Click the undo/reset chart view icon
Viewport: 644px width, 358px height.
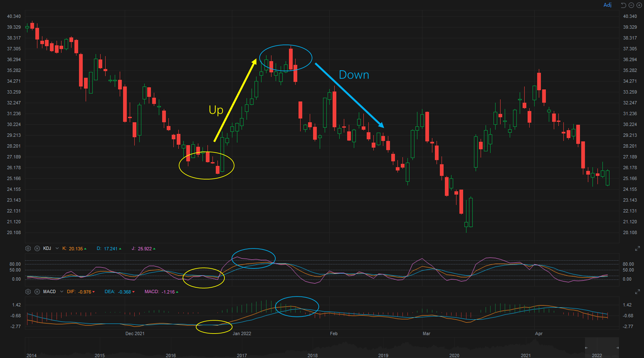[623, 5]
